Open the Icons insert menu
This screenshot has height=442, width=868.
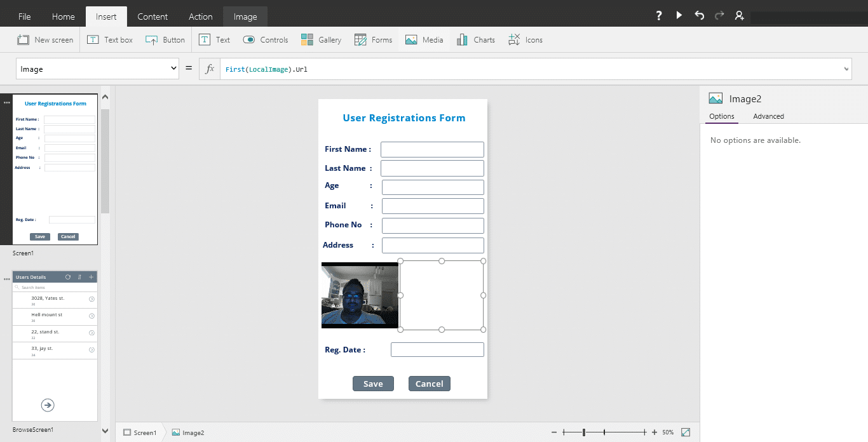pyautogui.click(x=525, y=39)
